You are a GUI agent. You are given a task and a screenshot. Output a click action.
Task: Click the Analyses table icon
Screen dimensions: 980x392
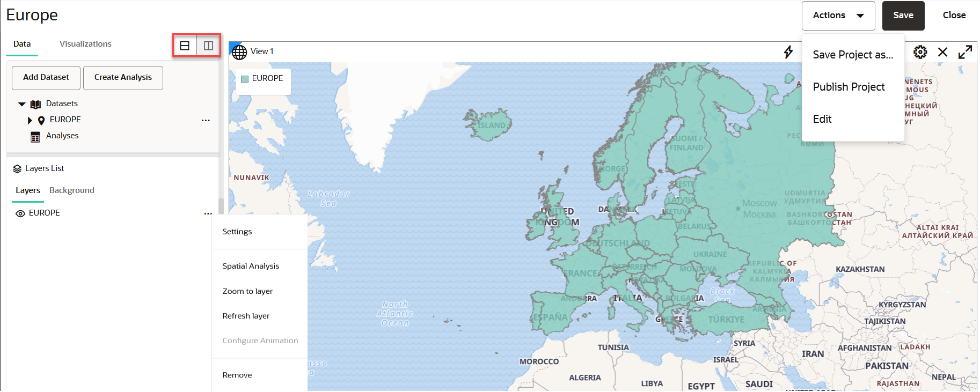coord(35,137)
